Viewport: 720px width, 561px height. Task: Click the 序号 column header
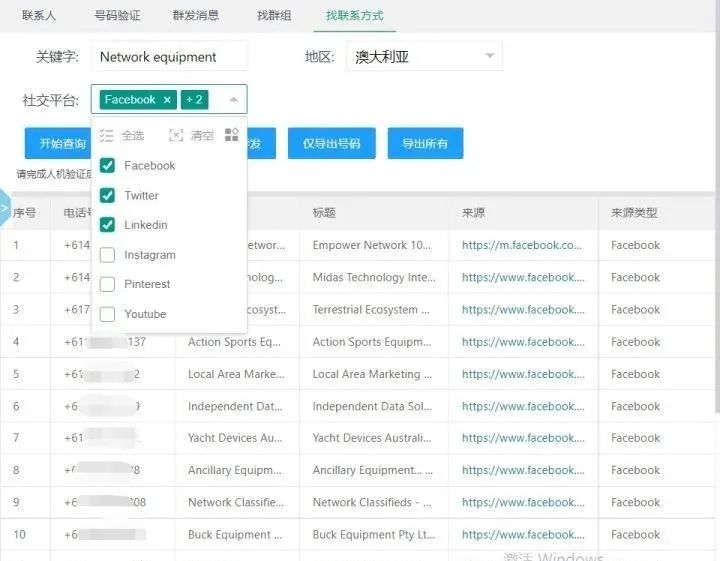pos(24,213)
